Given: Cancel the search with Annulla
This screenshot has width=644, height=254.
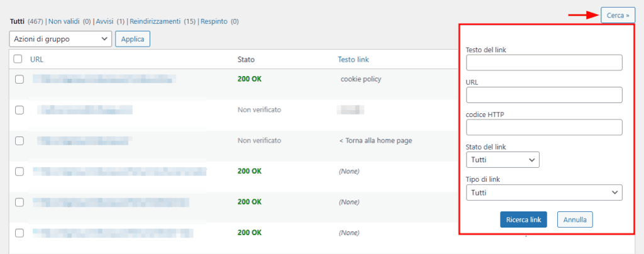Looking at the screenshot, I should (x=575, y=219).
